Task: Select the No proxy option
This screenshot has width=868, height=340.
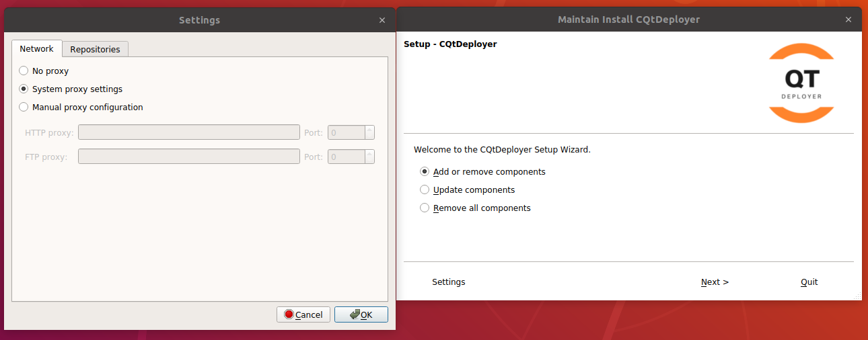Action: point(24,71)
